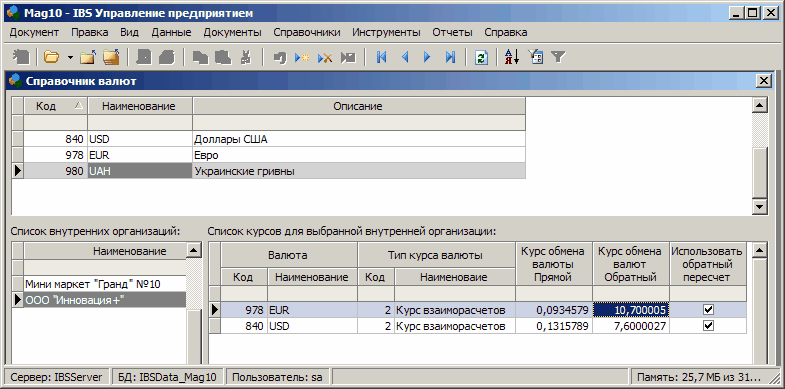The width and height of the screenshot is (785, 389).
Task: Select ООО "Инновация+" organization
Action: [105, 300]
